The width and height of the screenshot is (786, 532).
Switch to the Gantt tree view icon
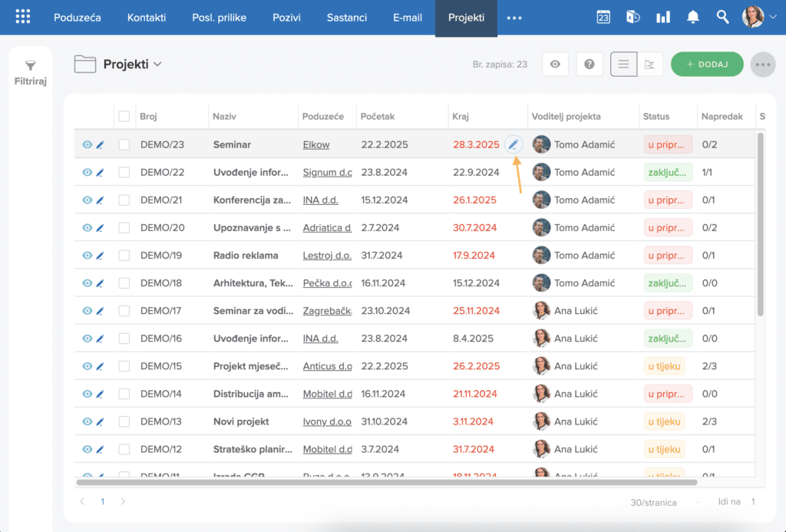(649, 64)
